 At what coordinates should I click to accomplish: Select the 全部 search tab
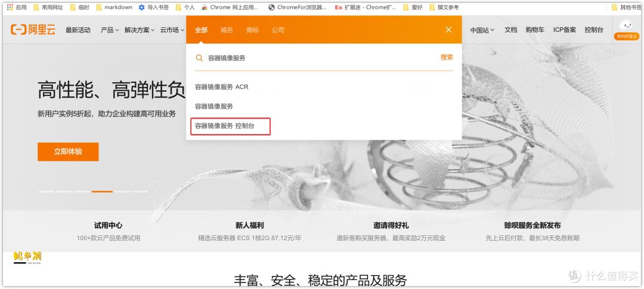(x=202, y=30)
